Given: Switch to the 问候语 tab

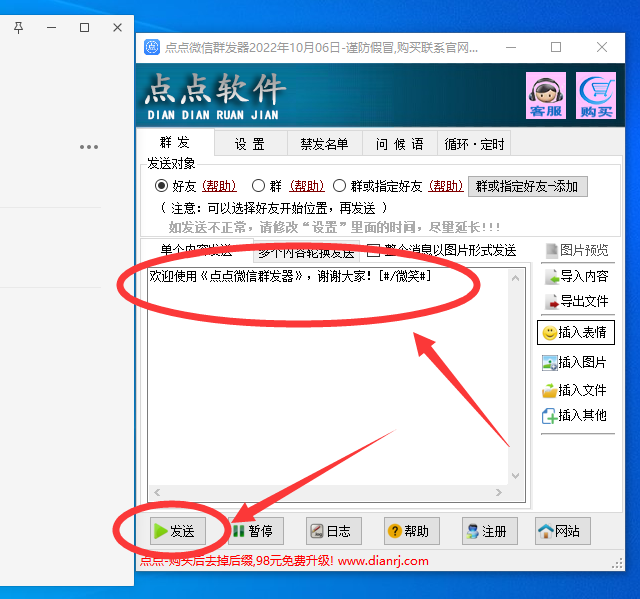Looking at the screenshot, I should coord(400,144).
